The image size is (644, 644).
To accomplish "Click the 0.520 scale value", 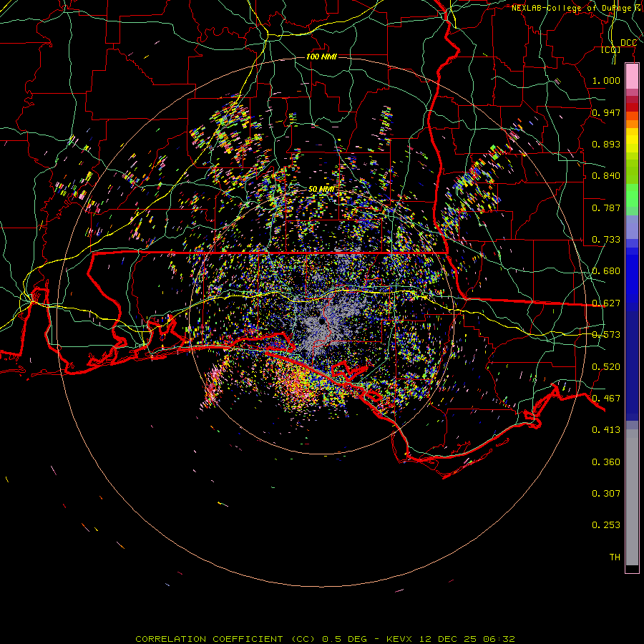I will (606, 367).
